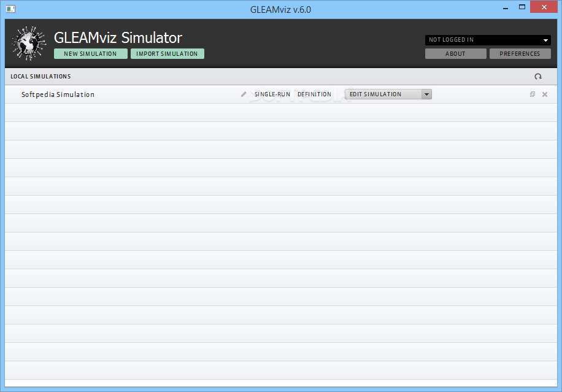The height and width of the screenshot is (392, 562).
Task: Maximize the GLEAMviz window
Action: pos(522,7)
